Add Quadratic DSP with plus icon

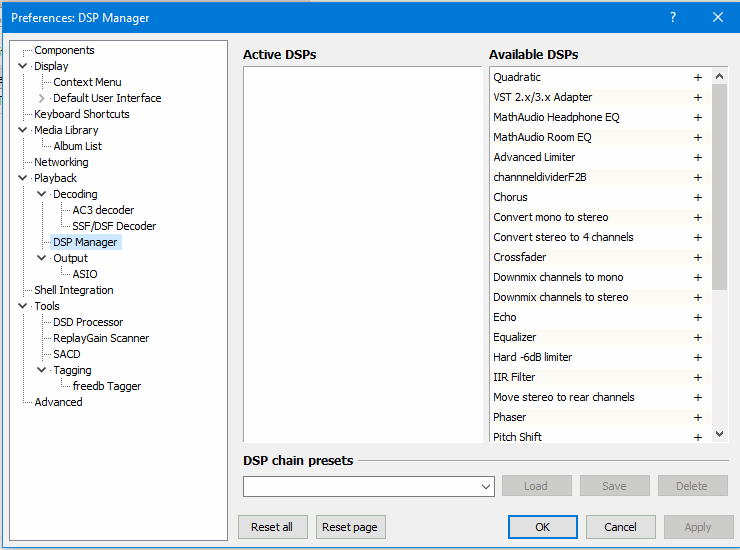[x=698, y=77]
